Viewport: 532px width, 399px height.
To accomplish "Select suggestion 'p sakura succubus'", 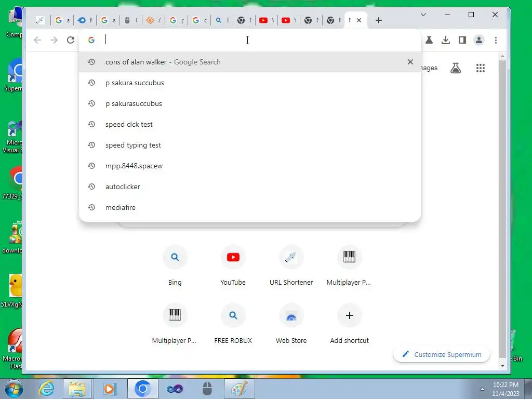I will coord(250,83).
